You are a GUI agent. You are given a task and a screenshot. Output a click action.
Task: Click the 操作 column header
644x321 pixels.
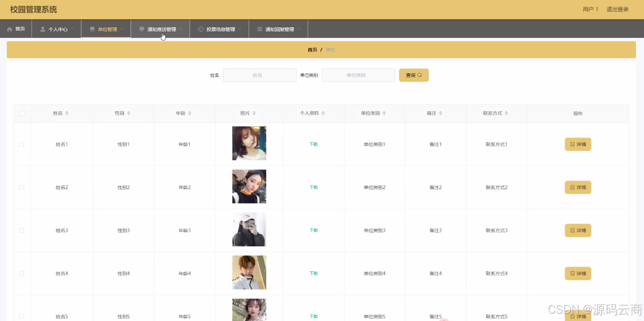pyautogui.click(x=578, y=114)
